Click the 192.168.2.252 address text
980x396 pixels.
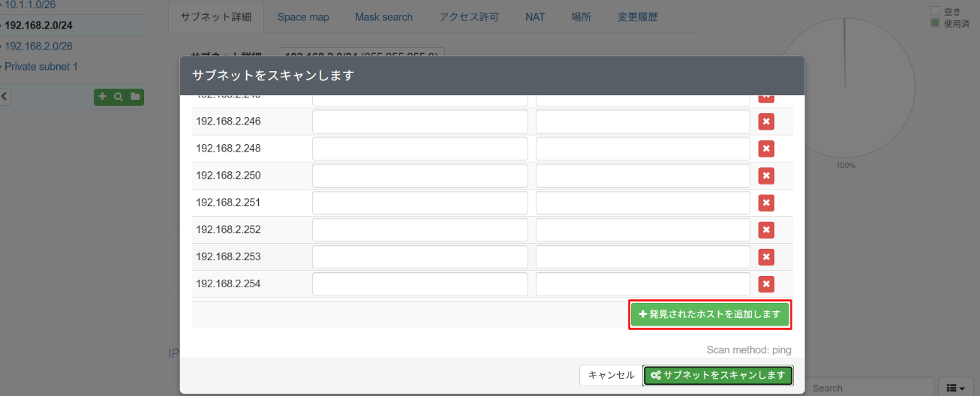(228, 229)
